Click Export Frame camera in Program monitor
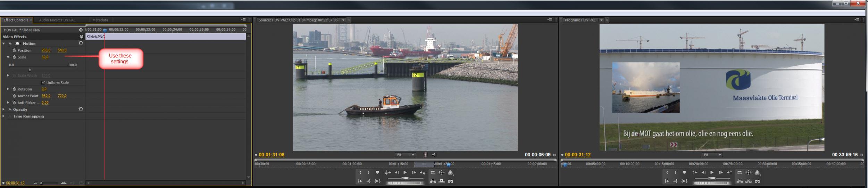Viewport: 868px width, 188px height. pyautogui.click(x=757, y=181)
